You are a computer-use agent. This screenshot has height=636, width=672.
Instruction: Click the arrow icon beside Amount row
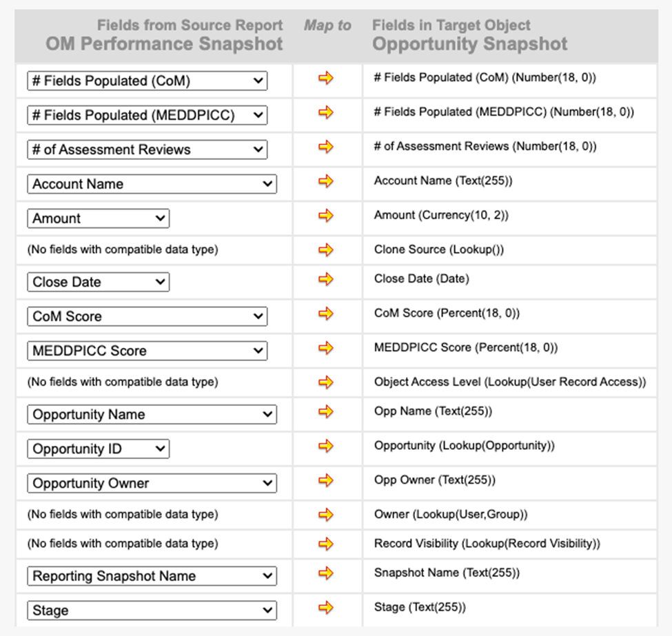pos(326,216)
